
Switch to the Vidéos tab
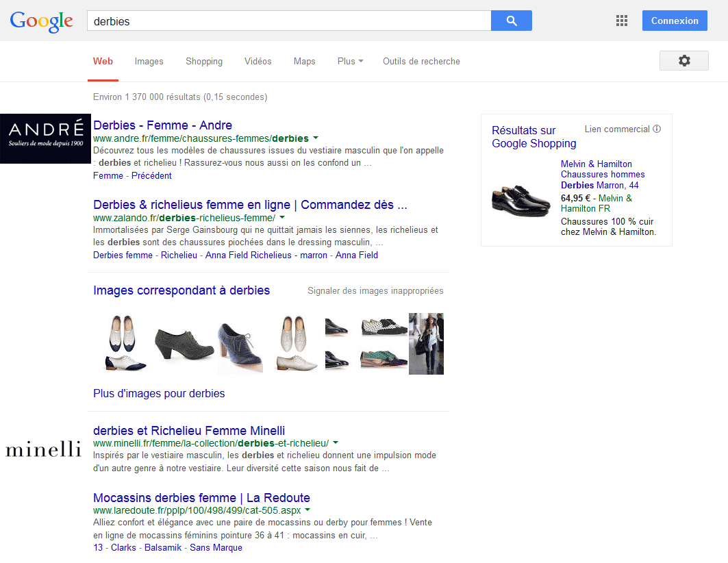pos(258,61)
